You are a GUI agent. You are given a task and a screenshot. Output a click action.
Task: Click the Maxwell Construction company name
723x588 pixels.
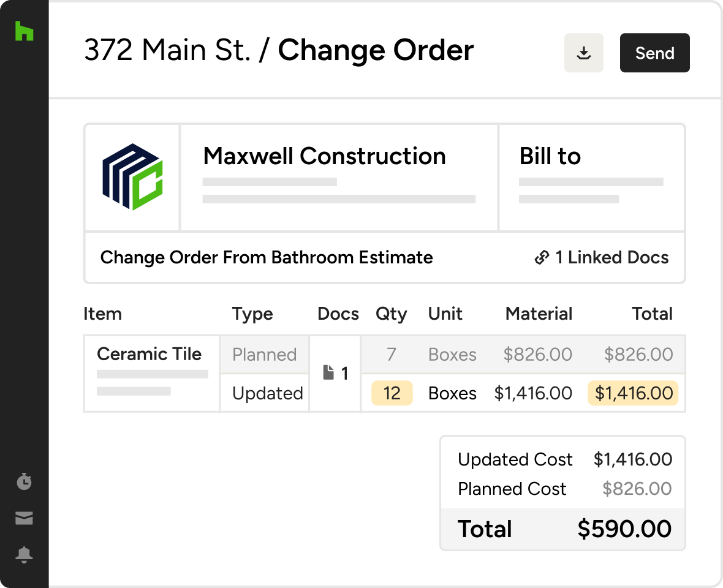pyautogui.click(x=324, y=157)
